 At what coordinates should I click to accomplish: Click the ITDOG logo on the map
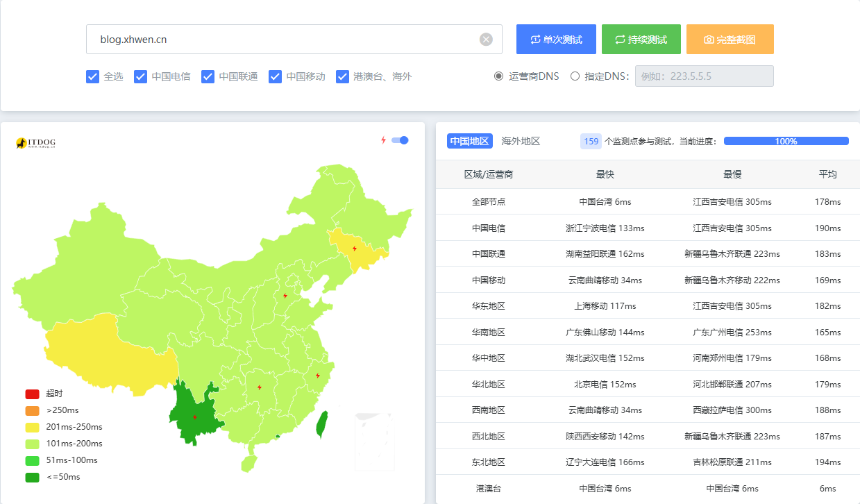tap(35, 143)
